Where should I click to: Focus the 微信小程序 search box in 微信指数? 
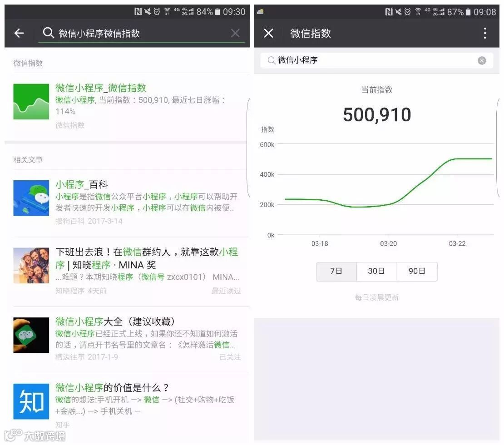click(377, 60)
